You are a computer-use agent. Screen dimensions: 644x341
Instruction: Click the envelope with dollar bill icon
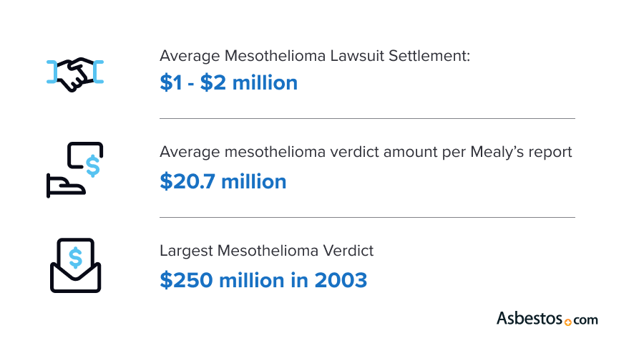[x=75, y=265]
